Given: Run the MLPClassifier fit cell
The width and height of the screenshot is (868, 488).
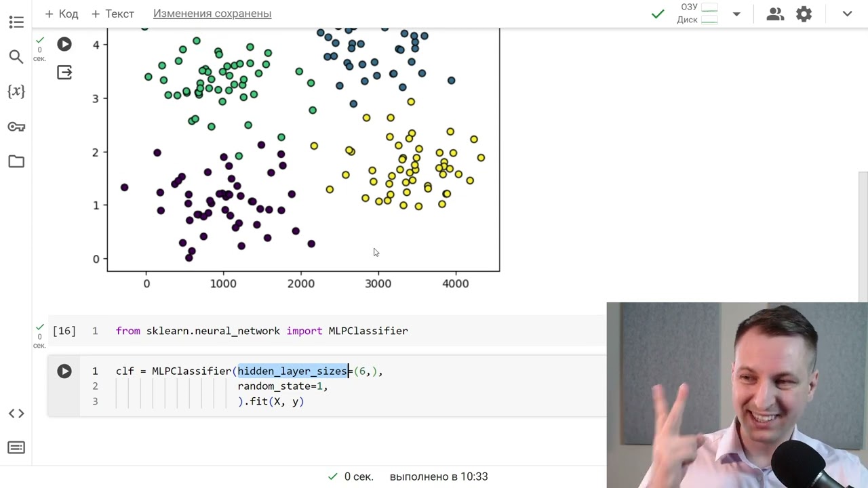Looking at the screenshot, I should point(64,371).
